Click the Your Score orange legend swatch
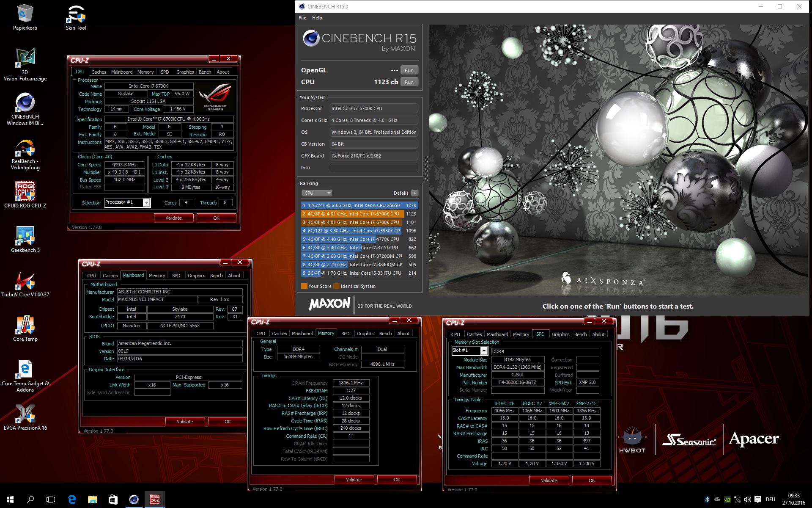This screenshot has width=812, height=508. pyautogui.click(x=304, y=286)
